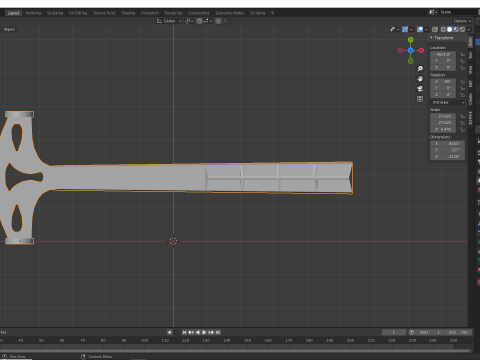Toggle snapping with the magnet icon
The height and width of the screenshot is (360, 480).
(199, 21)
